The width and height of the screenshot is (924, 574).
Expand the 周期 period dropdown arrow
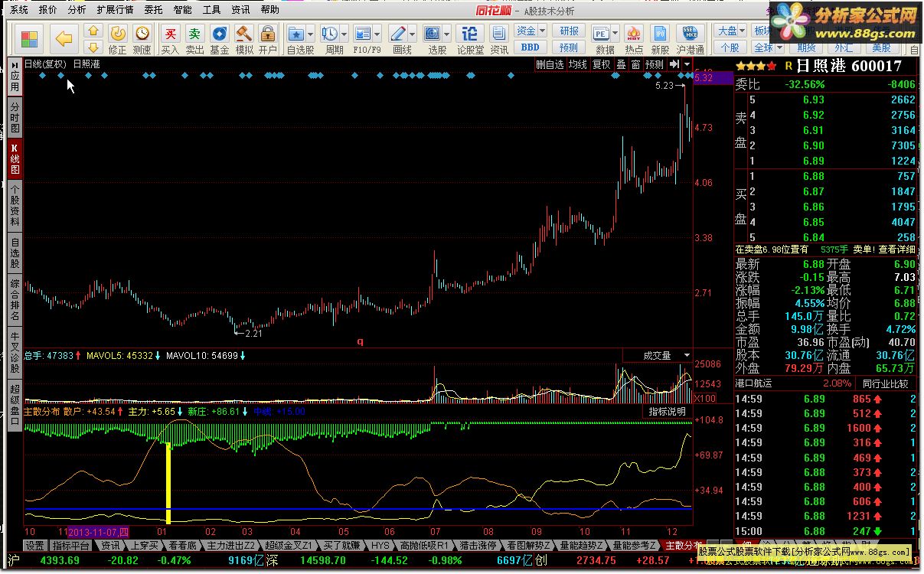coord(344,34)
